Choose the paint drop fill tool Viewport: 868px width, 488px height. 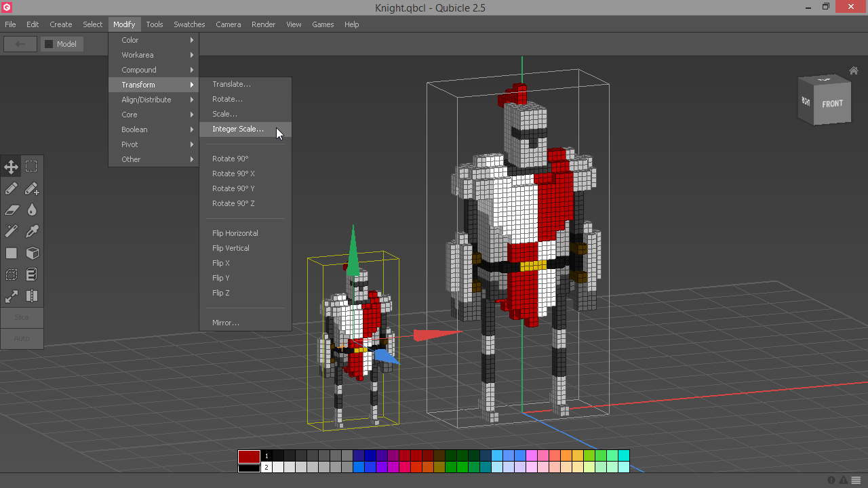pyautogui.click(x=32, y=210)
